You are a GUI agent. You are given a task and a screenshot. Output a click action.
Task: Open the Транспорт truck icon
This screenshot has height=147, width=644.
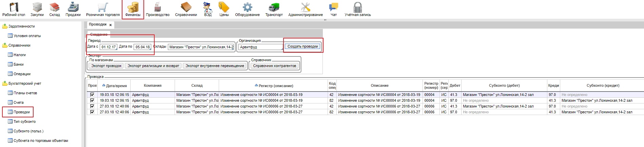tap(274, 9)
